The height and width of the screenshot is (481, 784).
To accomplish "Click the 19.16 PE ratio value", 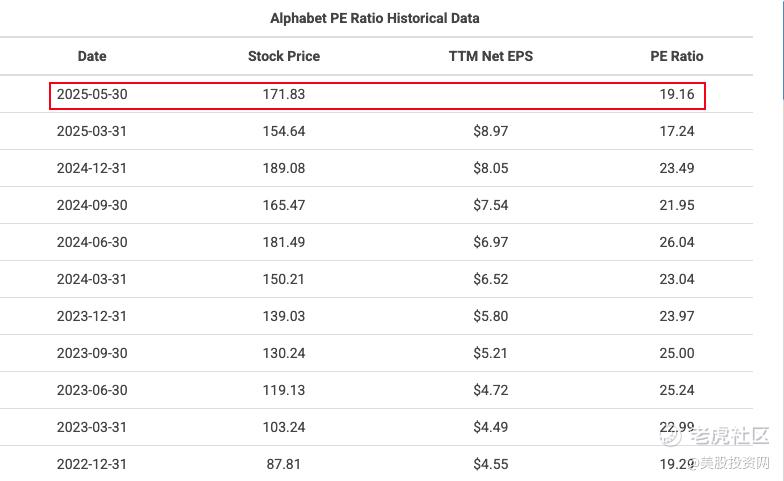I will point(676,94).
